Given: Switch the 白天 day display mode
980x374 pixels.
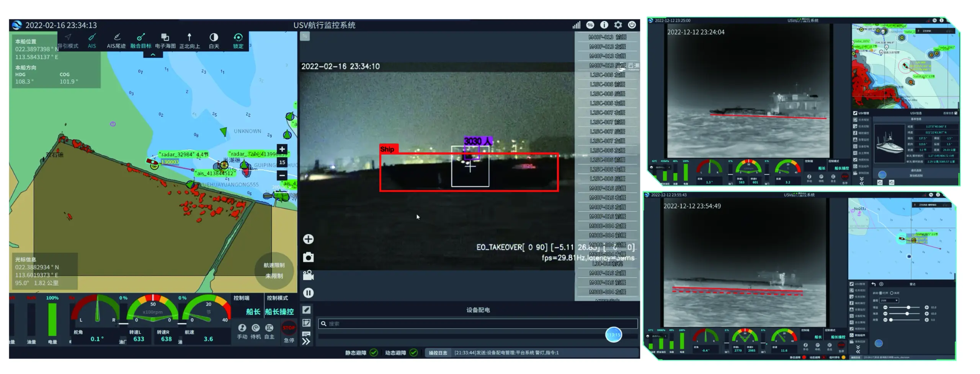Looking at the screenshot, I should (x=214, y=41).
